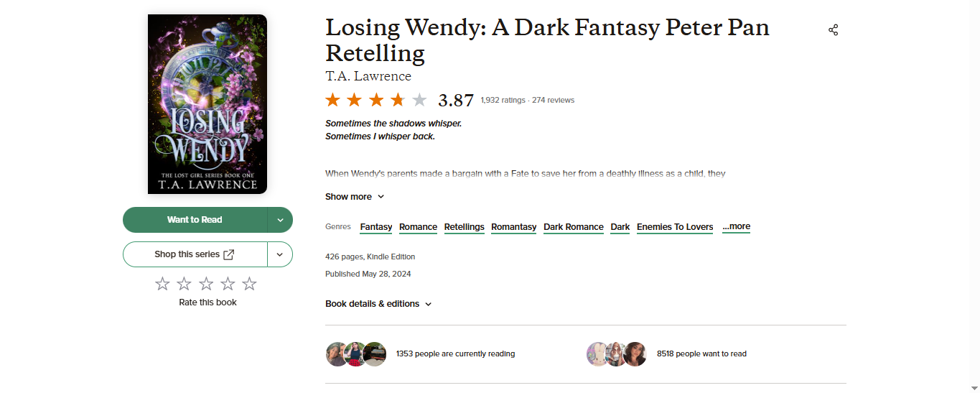Viewport: 980px width, 393px height.
Task: Rate this book five stars
Action: tap(249, 284)
